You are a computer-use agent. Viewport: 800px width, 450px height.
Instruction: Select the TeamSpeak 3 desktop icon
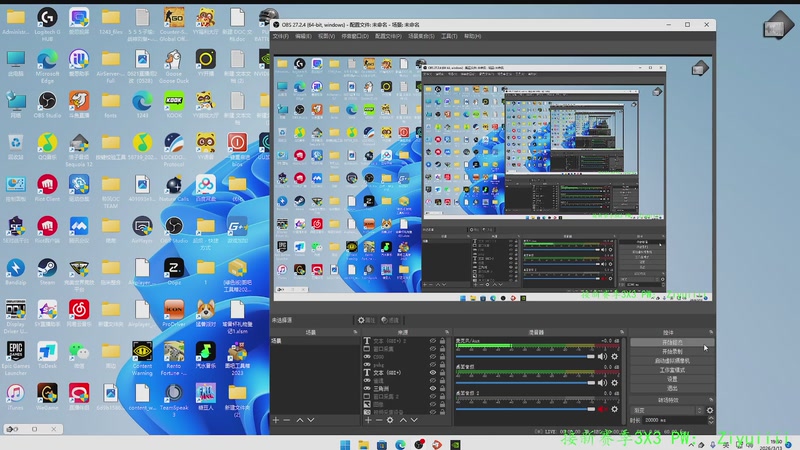[x=173, y=400]
